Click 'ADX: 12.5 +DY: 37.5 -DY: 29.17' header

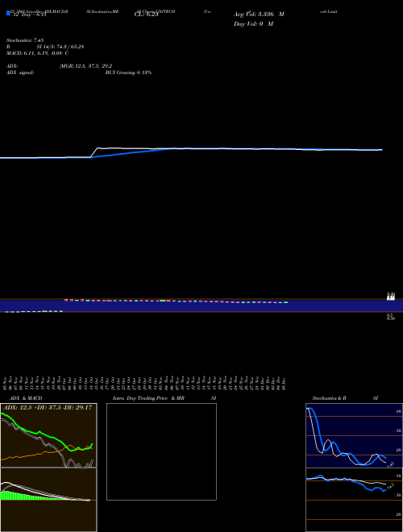[47, 407]
